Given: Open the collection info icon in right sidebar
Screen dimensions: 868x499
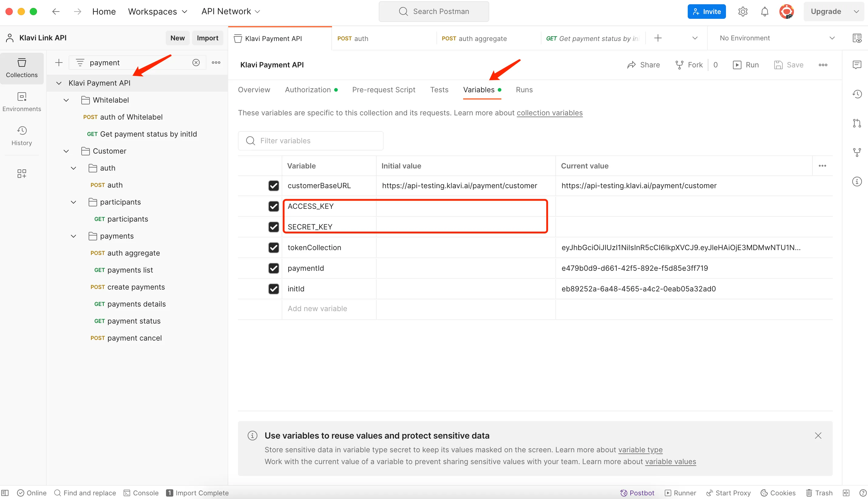Looking at the screenshot, I should click(x=857, y=181).
